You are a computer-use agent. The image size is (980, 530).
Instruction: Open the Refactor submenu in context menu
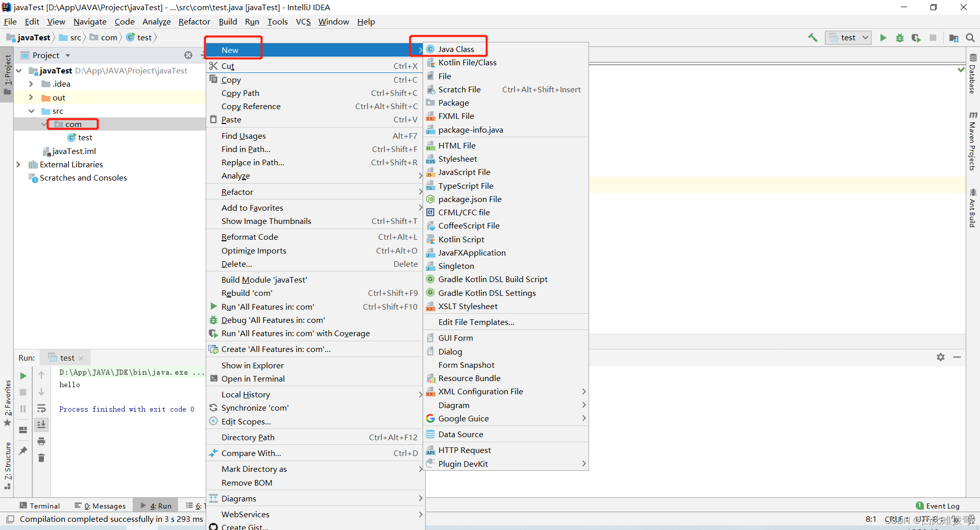point(315,192)
